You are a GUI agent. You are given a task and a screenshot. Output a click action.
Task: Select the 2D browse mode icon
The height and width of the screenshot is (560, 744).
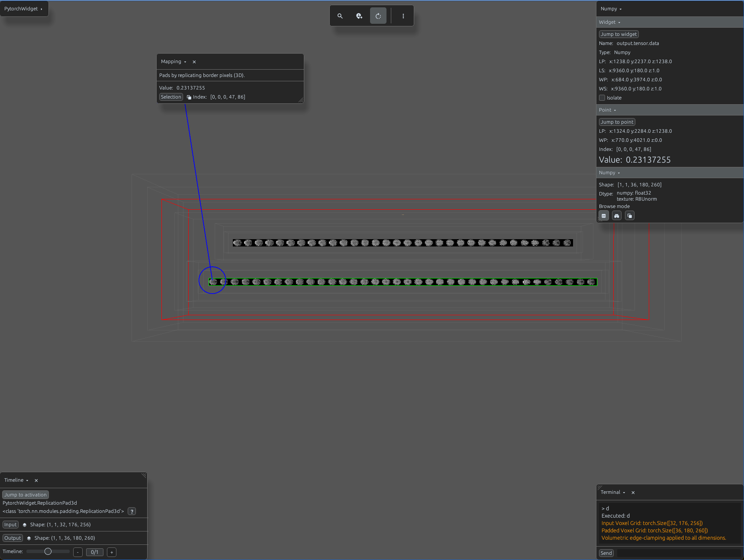(x=604, y=216)
